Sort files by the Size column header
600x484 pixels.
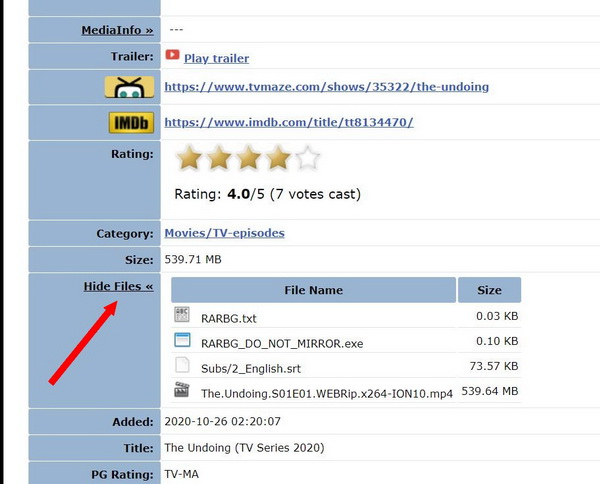coord(489,290)
